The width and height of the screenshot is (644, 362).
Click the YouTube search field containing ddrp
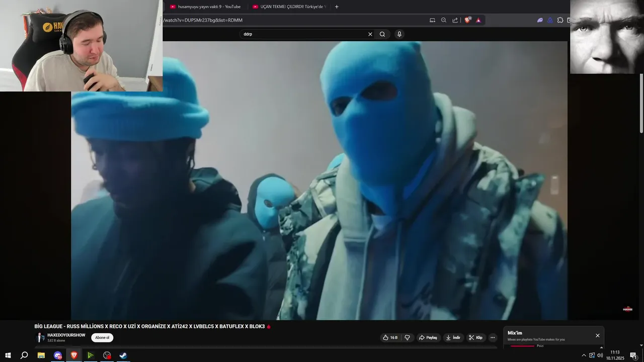pos(302,34)
